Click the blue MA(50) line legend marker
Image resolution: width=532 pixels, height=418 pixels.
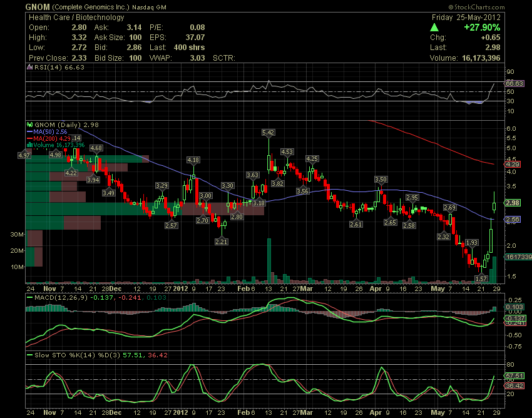coord(29,132)
